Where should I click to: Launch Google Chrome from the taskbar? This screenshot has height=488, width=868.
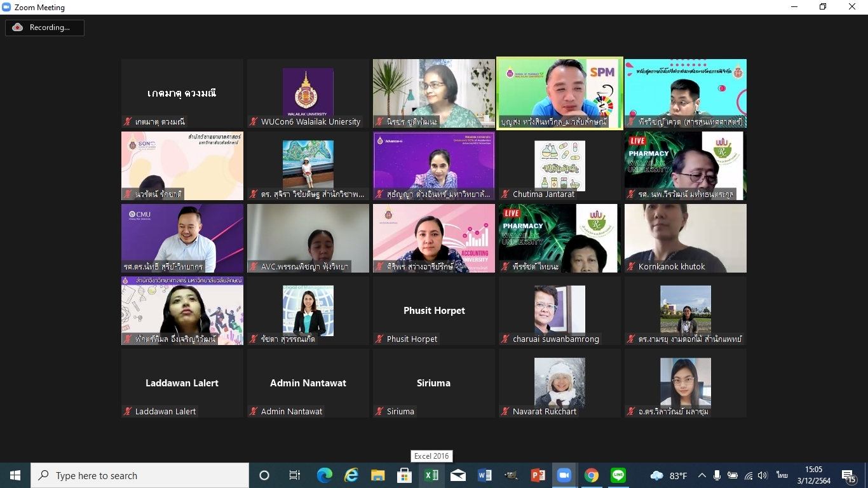pos(592,475)
